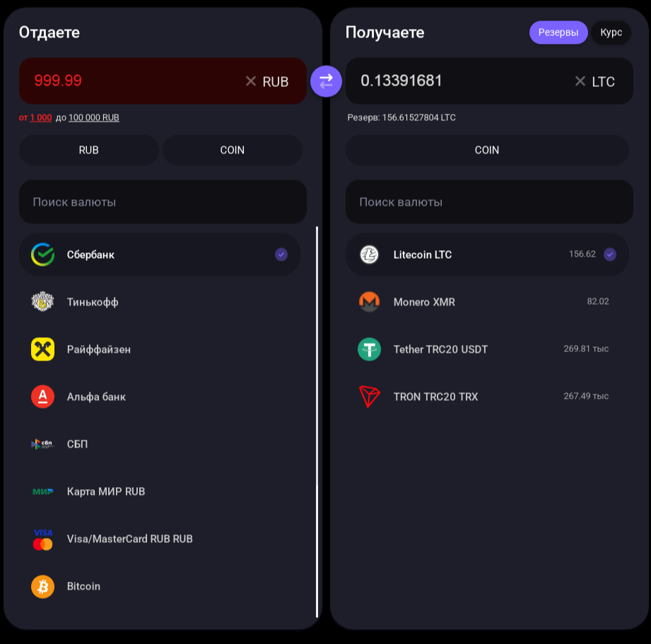Screen dimensions: 651x644
Task: Clear the LTC amount with the X
Action: click(x=580, y=81)
